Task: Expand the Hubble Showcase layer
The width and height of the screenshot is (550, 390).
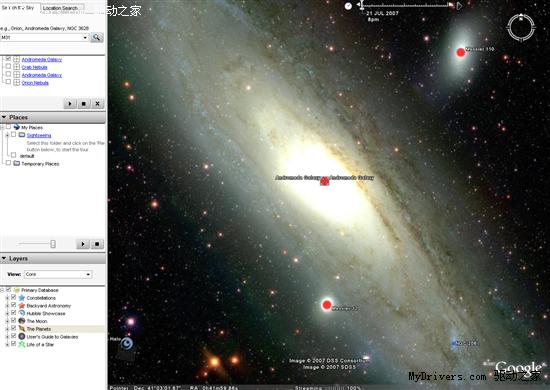Action: point(7,313)
